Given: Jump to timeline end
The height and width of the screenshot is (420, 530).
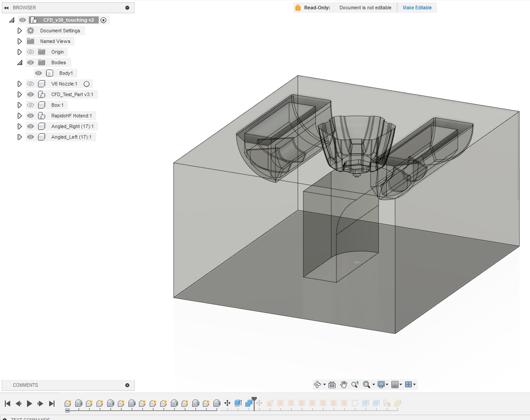Looking at the screenshot, I should tap(52, 404).
